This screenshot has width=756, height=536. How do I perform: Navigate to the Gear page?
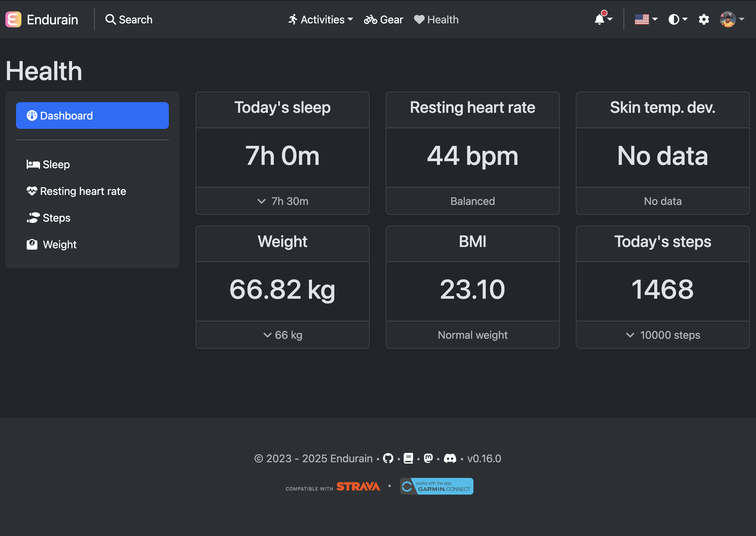(383, 19)
